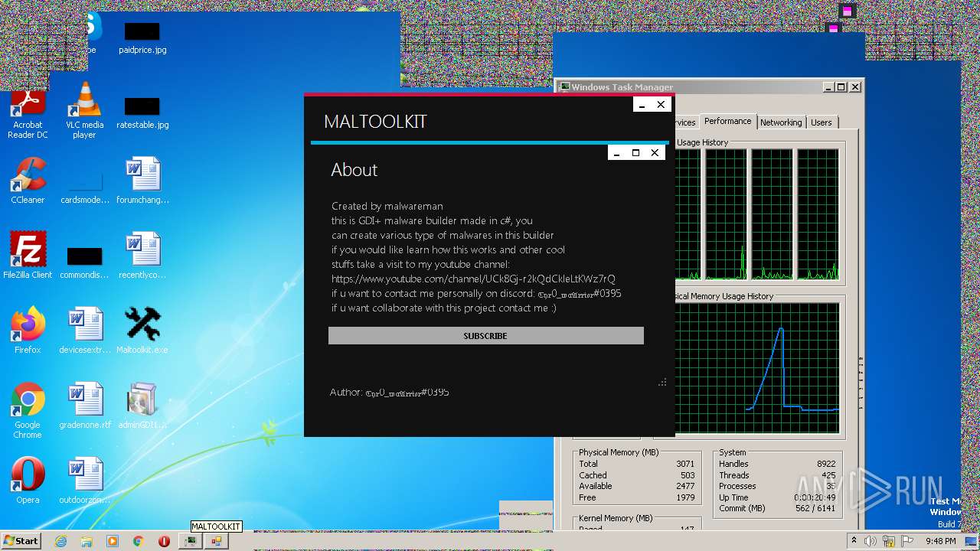Click the Memory Usage History graph
Image resolution: width=980 pixels, height=551 pixels.
(757, 369)
